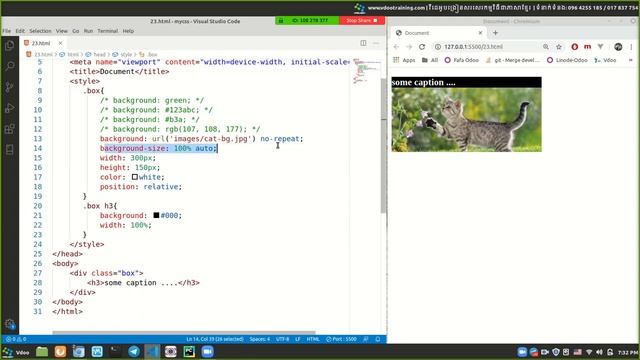
Task: Click the browser Forward arrow
Action: coord(409,47)
